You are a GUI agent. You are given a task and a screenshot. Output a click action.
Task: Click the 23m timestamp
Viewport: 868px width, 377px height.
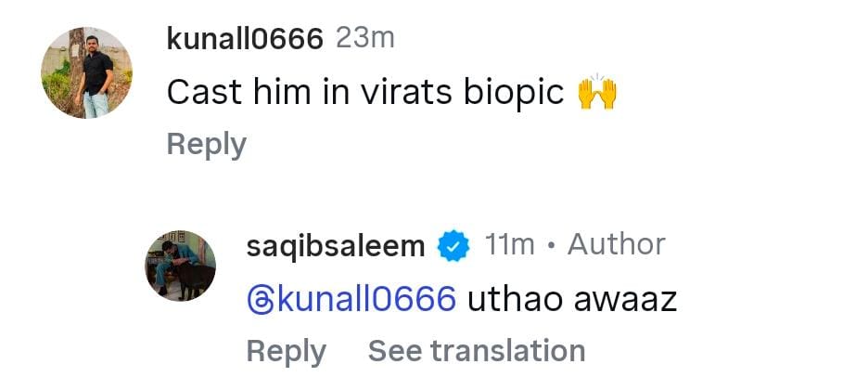tap(364, 38)
